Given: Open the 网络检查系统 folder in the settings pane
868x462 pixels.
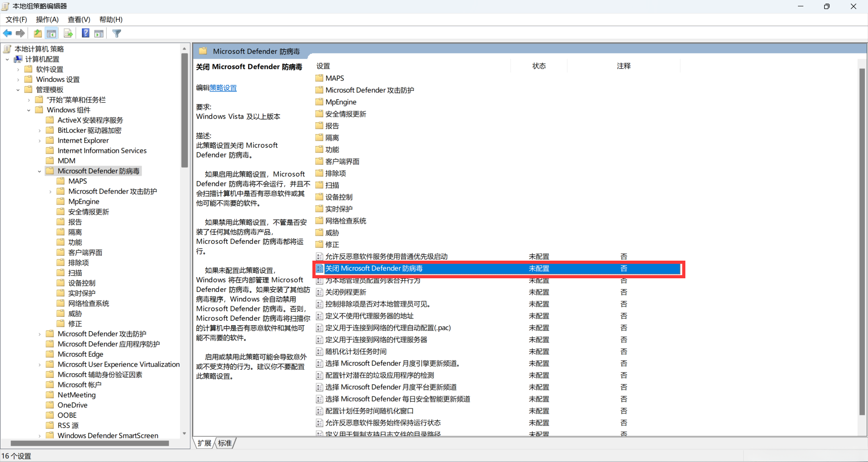Looking at the screenshot, I should [x=346, y=220].
